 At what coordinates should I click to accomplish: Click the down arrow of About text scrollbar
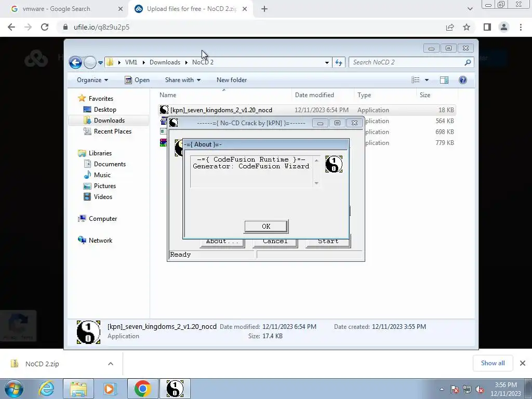click(316, 183)
